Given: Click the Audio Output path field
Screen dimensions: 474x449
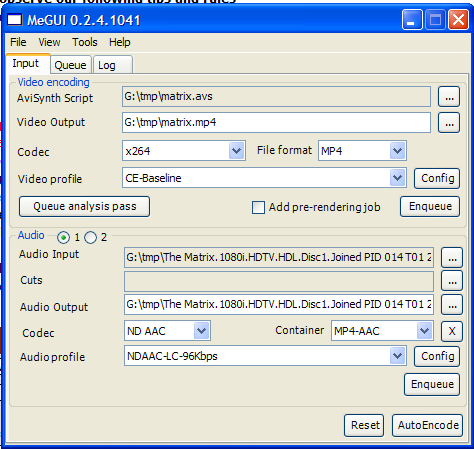Looking at the screenshot, I should (279, 305).
